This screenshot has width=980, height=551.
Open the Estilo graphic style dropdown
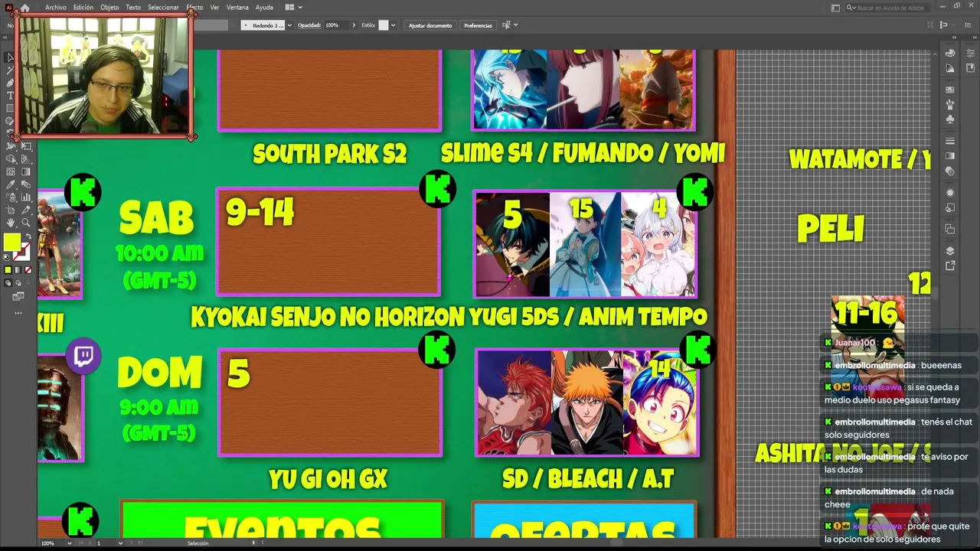coord(394,25)
